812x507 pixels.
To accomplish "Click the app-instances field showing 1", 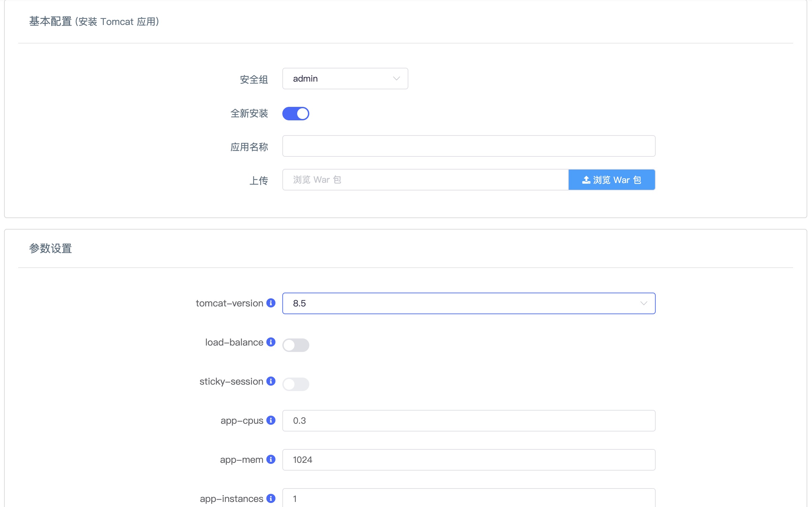I will tap(469, 498).
